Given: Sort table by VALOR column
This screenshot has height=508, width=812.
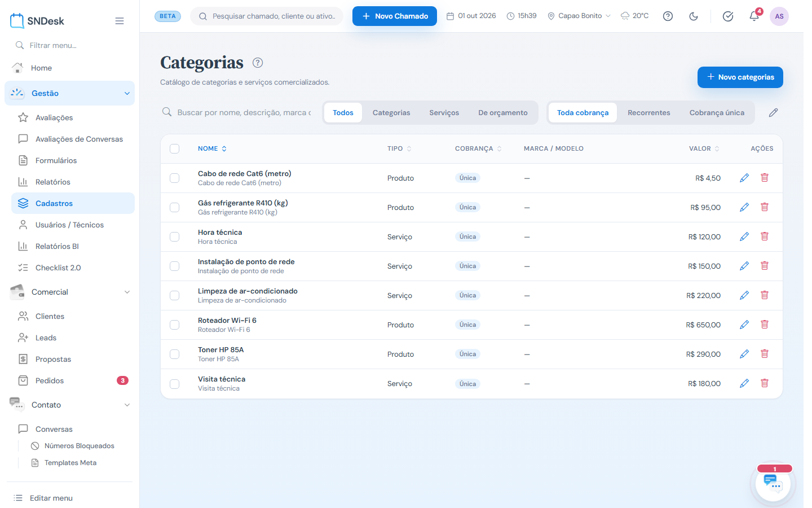Looking at the screenshot, I should 704,148.
